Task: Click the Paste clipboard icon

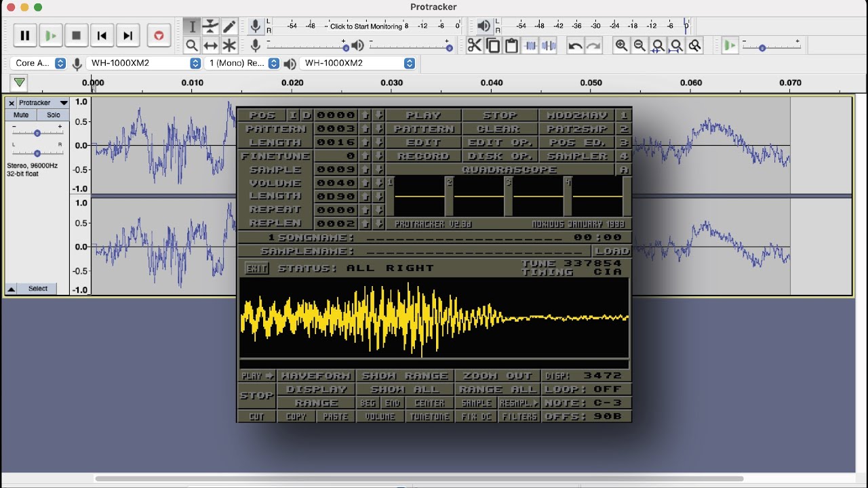Action: coord(511,45)
